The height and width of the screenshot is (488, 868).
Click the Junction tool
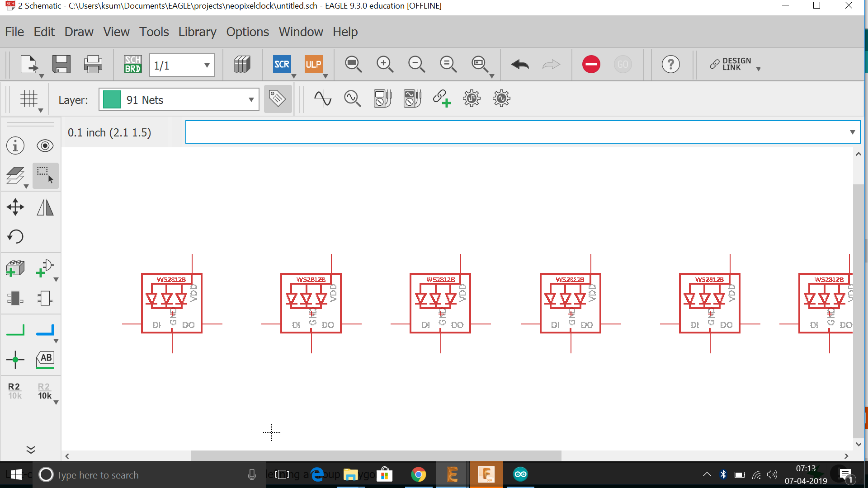(x=15, y=360)
